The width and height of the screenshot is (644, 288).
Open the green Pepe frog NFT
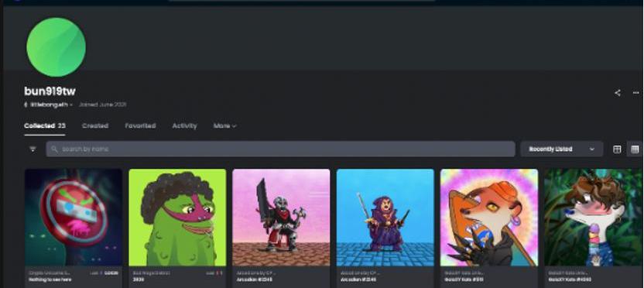point(177,218)
